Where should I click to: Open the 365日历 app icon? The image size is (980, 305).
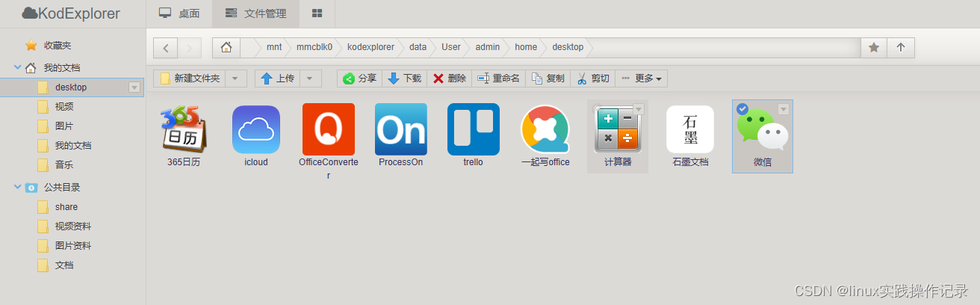coord(183,130)
